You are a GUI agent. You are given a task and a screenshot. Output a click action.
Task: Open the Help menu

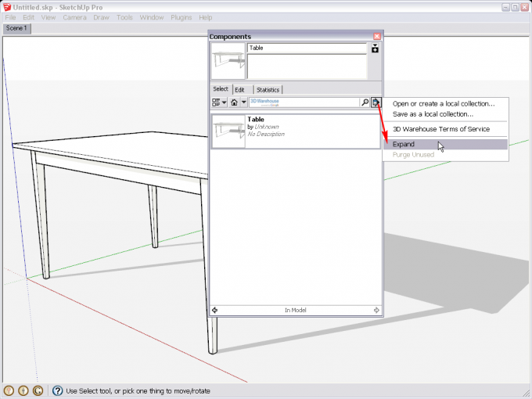coord(205,17)
